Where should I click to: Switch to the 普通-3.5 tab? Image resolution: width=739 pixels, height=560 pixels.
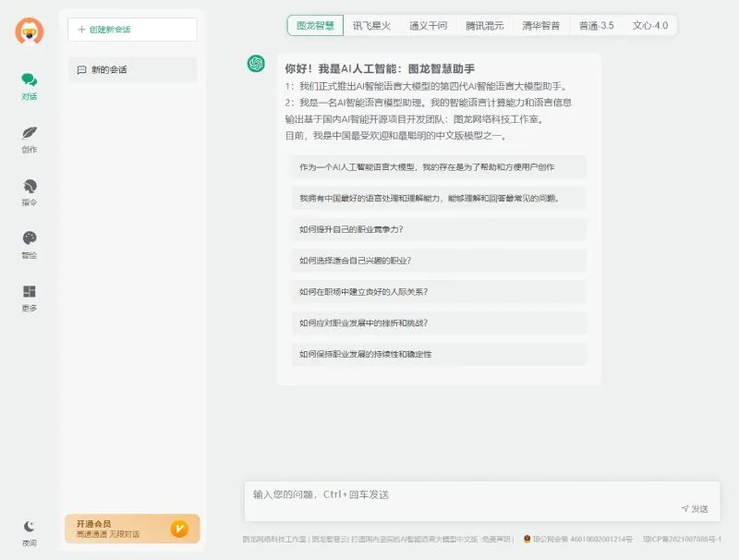click(597, 26)
